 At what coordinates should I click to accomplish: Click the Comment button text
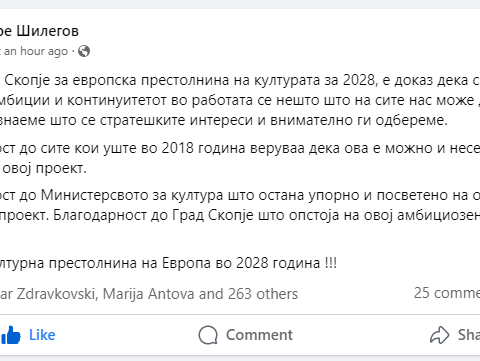[x=259, y=335]
